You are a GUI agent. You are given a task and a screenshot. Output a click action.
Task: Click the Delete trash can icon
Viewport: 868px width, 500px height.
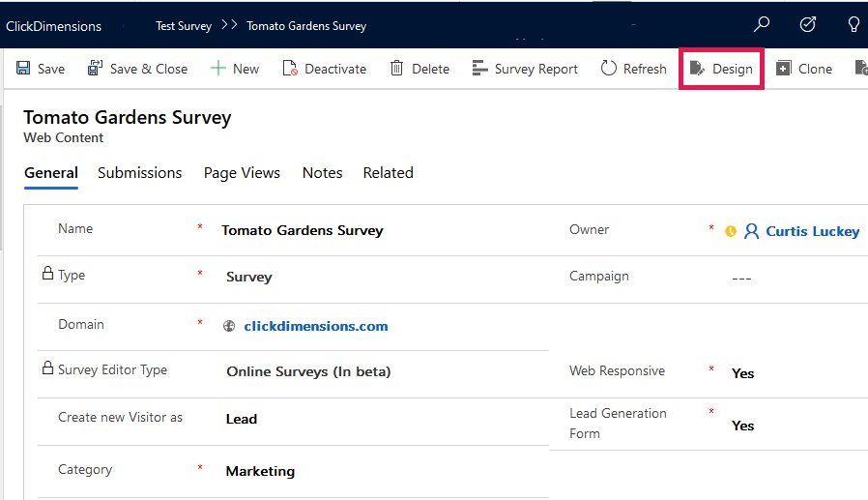click(396, 68)
